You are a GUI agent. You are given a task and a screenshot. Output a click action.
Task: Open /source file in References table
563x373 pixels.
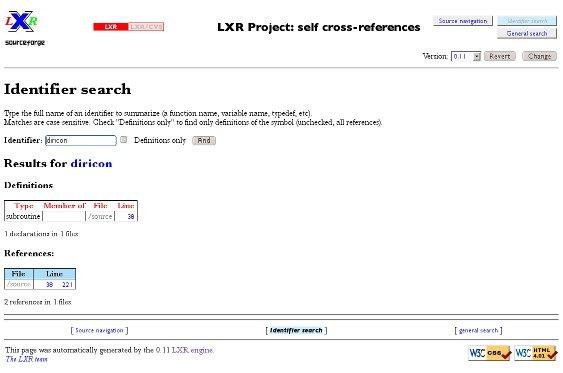19,284
